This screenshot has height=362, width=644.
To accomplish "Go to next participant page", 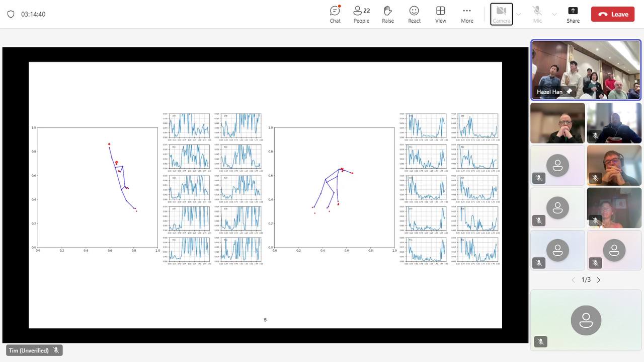I will (x=599, y=280).
